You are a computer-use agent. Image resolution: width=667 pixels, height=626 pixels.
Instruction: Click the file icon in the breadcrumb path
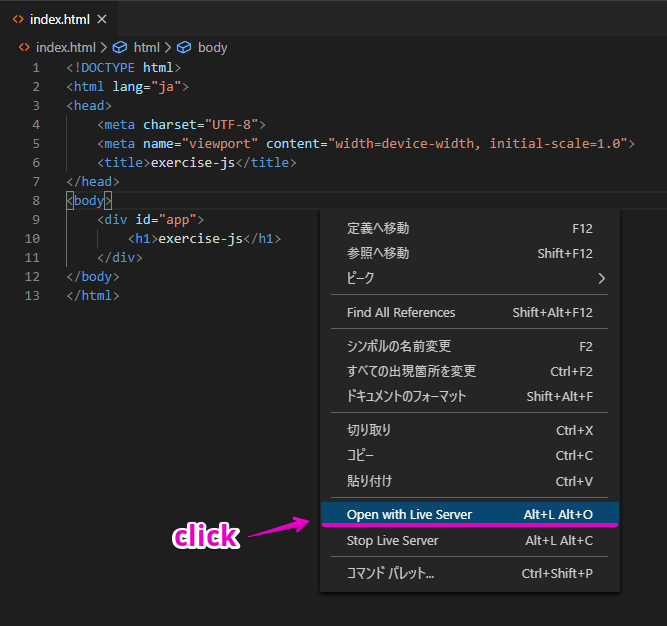[x=24, y=47]
